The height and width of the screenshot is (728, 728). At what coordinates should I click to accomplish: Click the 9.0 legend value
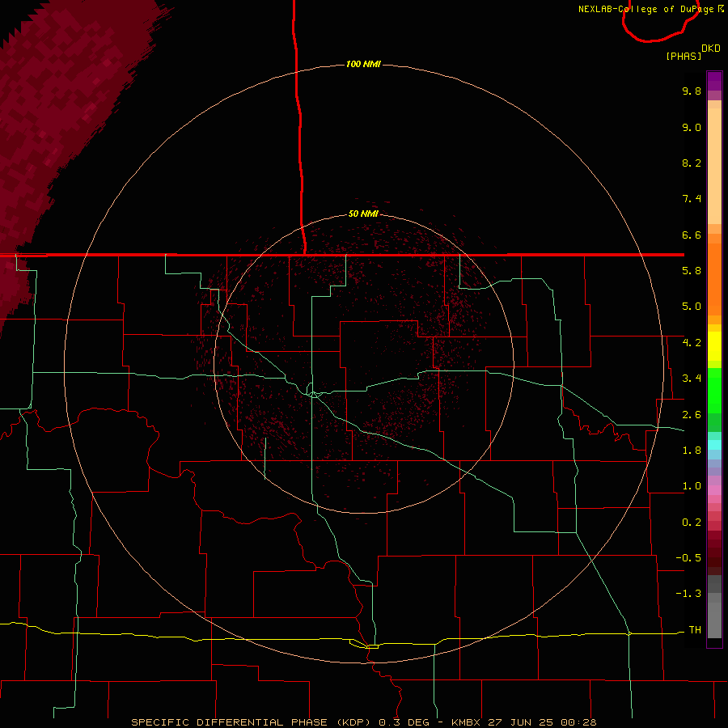pos(692,127)
